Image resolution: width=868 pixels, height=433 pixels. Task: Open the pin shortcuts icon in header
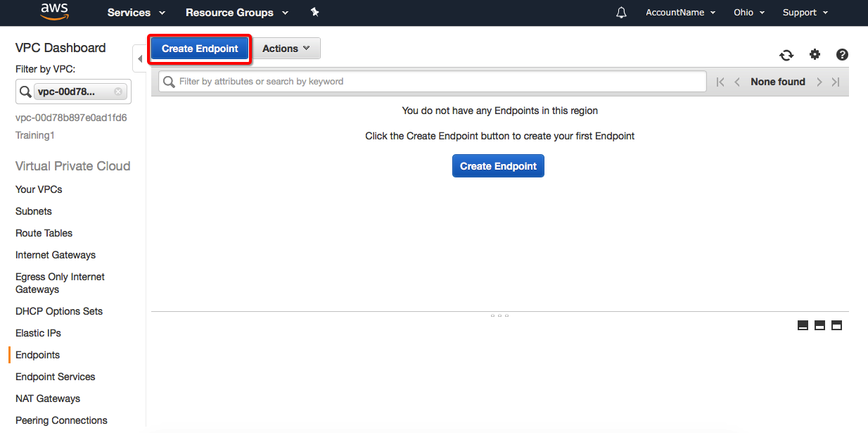pos(314,13)
